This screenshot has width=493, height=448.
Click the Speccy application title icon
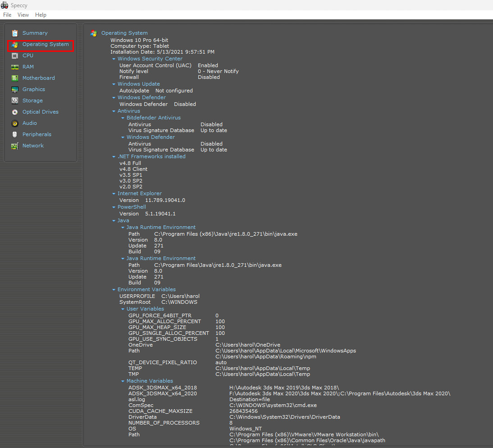(x=5, y=5)
